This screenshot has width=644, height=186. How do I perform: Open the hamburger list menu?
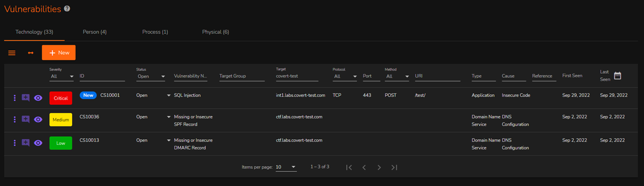coord(12,53)
